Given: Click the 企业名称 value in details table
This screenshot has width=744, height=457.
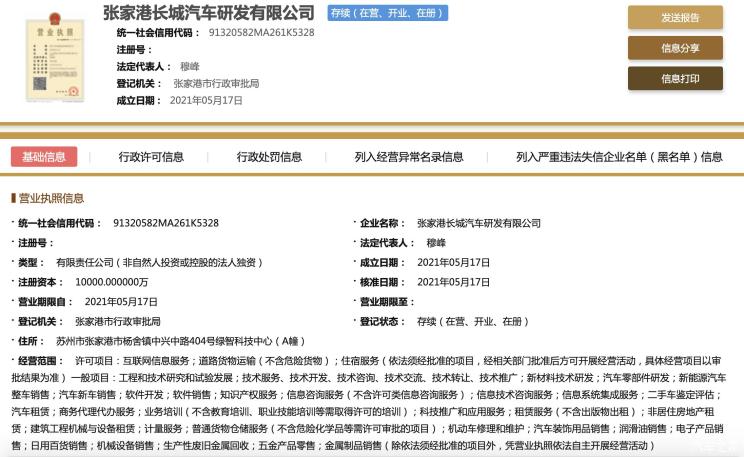Looking at the screenshot, I should point(478,223).
